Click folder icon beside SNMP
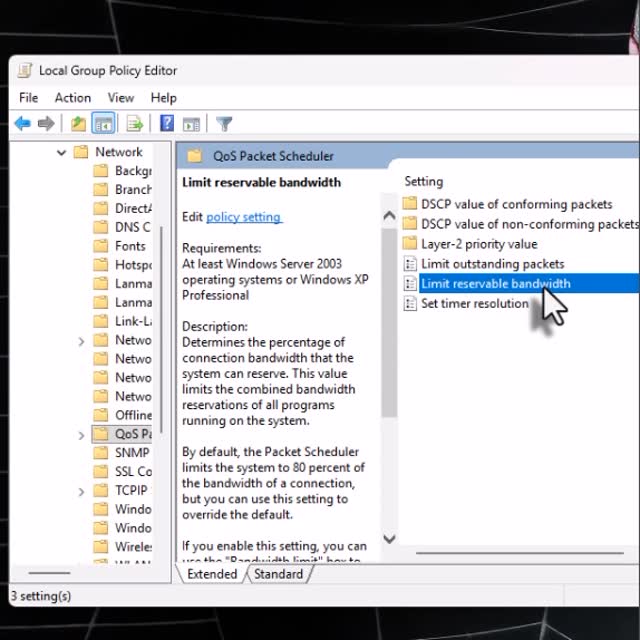The height and width of the screenshot is (640, 640). (x=100, y=453)
